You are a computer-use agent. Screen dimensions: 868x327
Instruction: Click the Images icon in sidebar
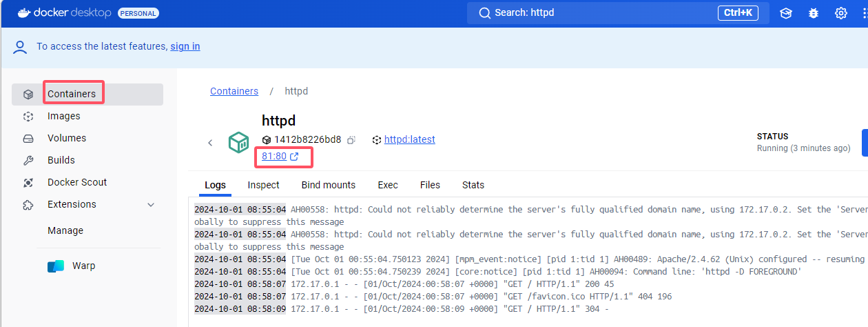click(x=28, y=117)
